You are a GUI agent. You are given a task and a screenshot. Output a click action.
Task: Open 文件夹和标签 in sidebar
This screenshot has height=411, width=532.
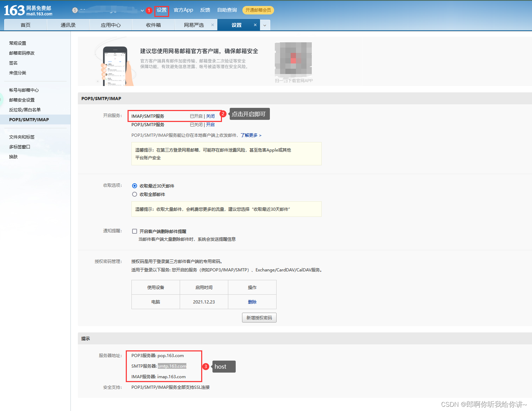click(22, 137)
